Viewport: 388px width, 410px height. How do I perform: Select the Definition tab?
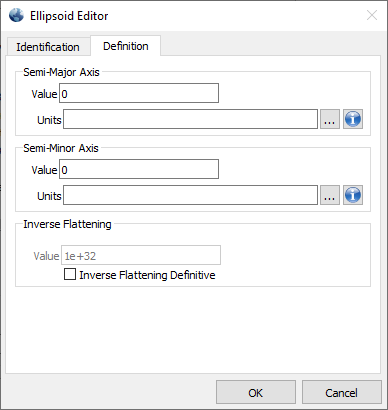click(x=126, y=46)
